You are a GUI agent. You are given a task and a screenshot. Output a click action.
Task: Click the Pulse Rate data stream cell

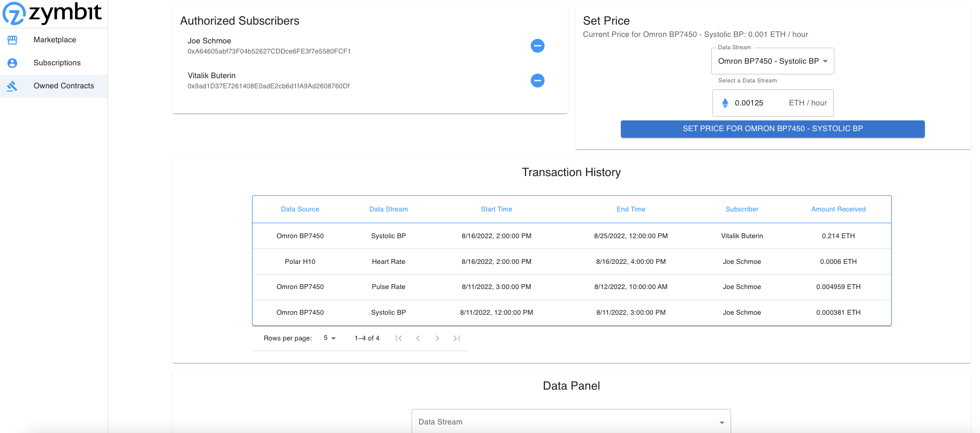tap(389, 287)
